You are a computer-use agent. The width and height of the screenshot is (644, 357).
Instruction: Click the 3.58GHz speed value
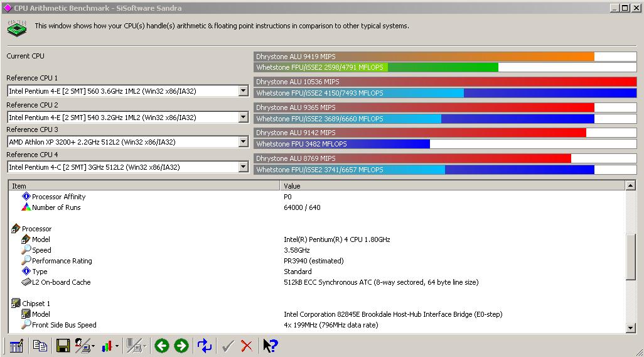pyautogui.click(x=296, y=250)
